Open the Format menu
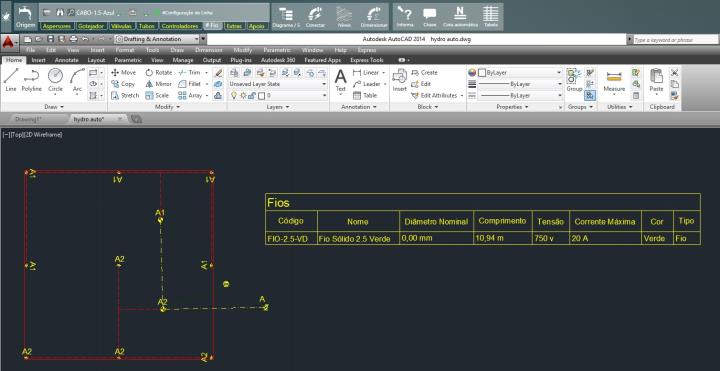Viewport: 720px width, 371px height. tap(124, 50)
